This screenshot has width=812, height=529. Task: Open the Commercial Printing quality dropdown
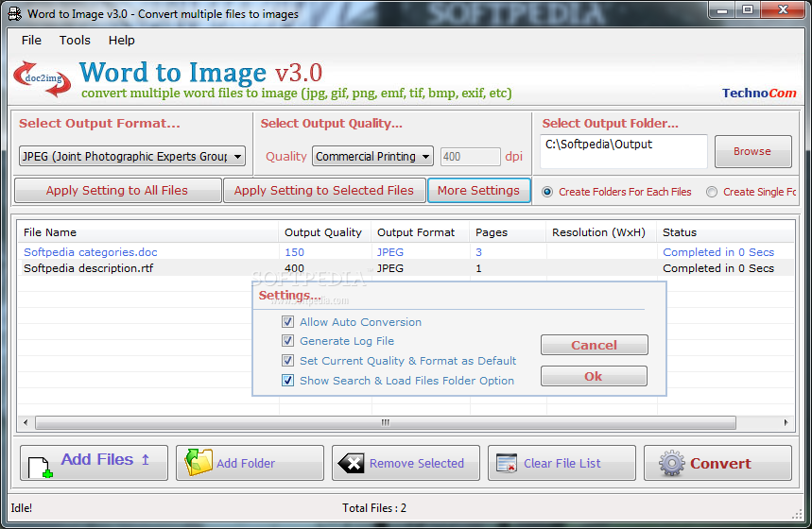click(372, 156)
